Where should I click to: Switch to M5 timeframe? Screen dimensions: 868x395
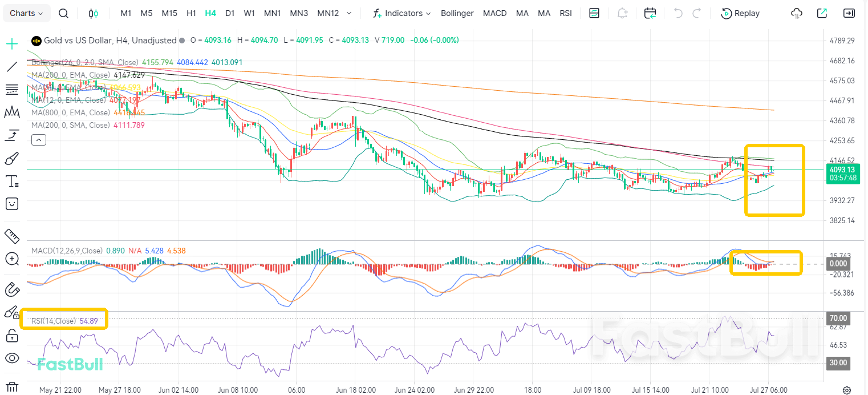147,13
